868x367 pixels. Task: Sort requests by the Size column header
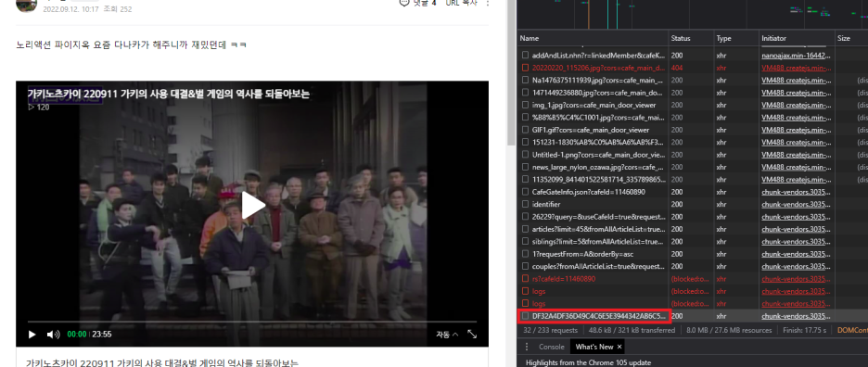851,39
